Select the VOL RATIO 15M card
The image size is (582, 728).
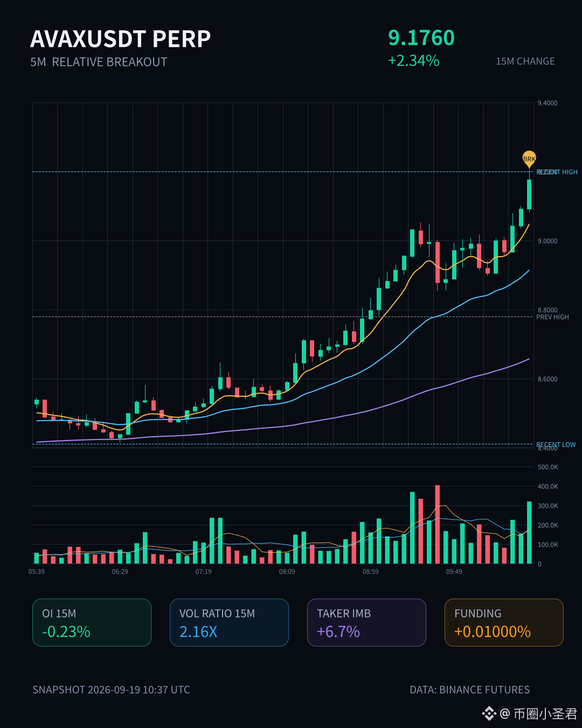[229, 622]
